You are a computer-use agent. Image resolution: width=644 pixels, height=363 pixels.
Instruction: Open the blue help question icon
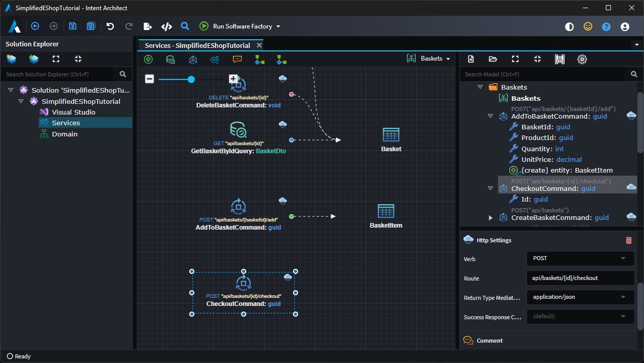point(606,27)
